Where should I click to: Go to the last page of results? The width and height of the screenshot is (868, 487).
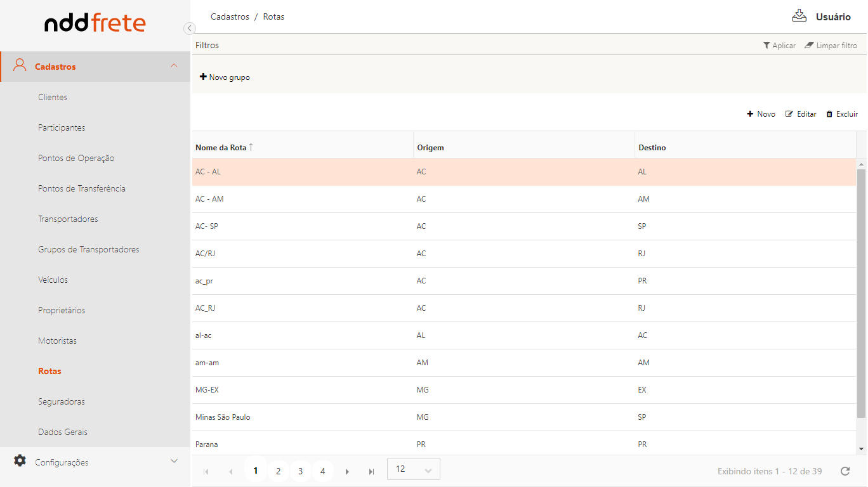pos(371,472)
